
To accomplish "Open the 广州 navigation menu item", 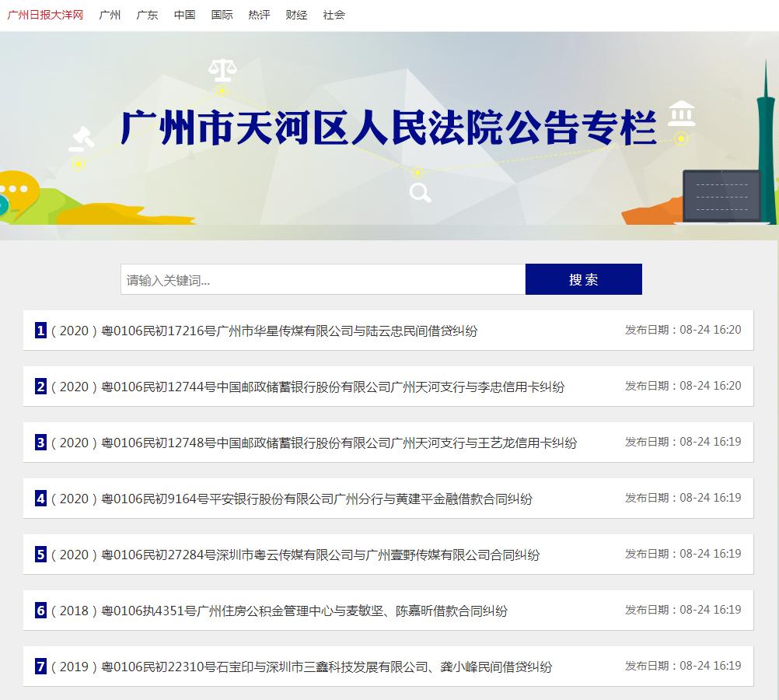I will tap(110, 15).
